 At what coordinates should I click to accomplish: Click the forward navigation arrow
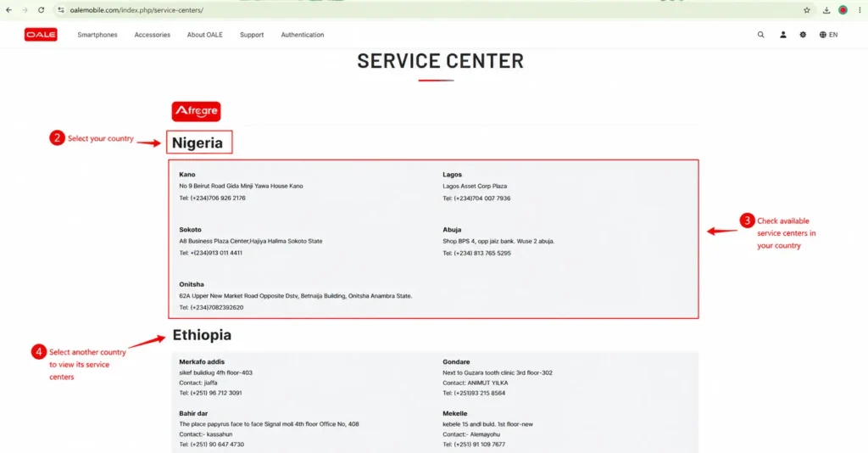(x=25, y=10)
